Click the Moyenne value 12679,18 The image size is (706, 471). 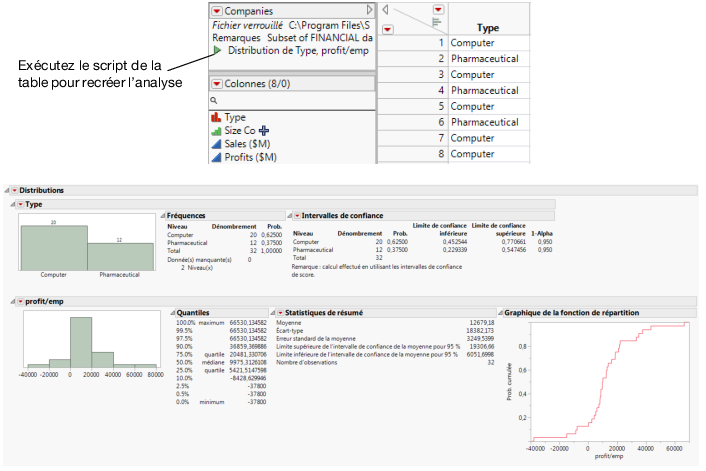coord(481,323)
